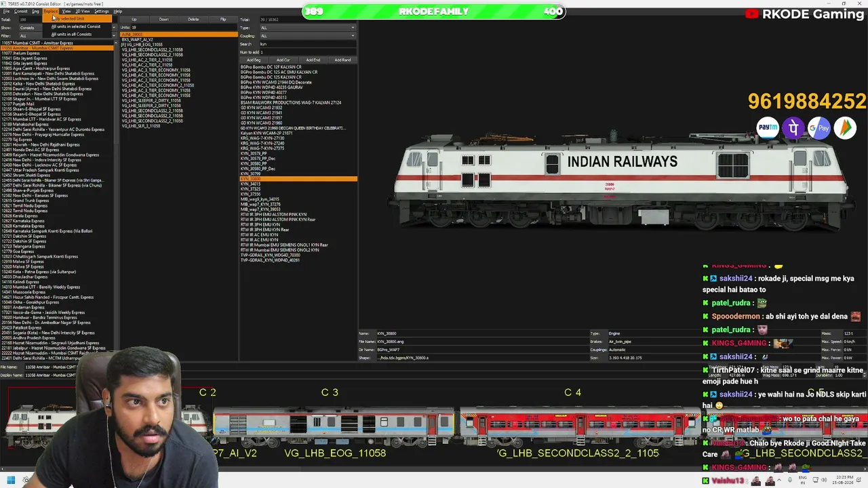
Task: Click the Flip unit button
Action: pos(223,19)
